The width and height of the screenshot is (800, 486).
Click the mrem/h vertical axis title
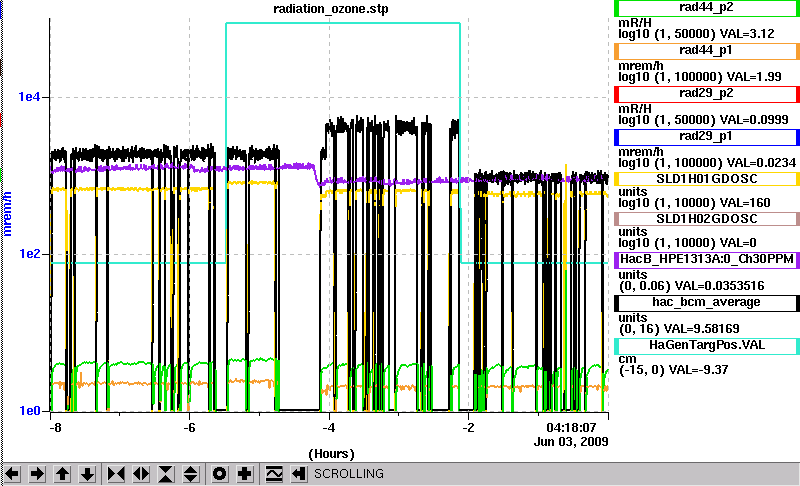(x=7, y=214)
